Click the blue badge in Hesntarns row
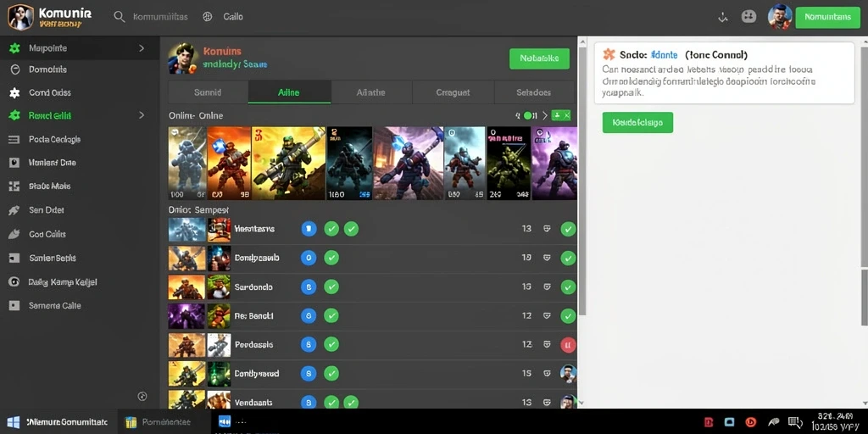 point(309,229)
